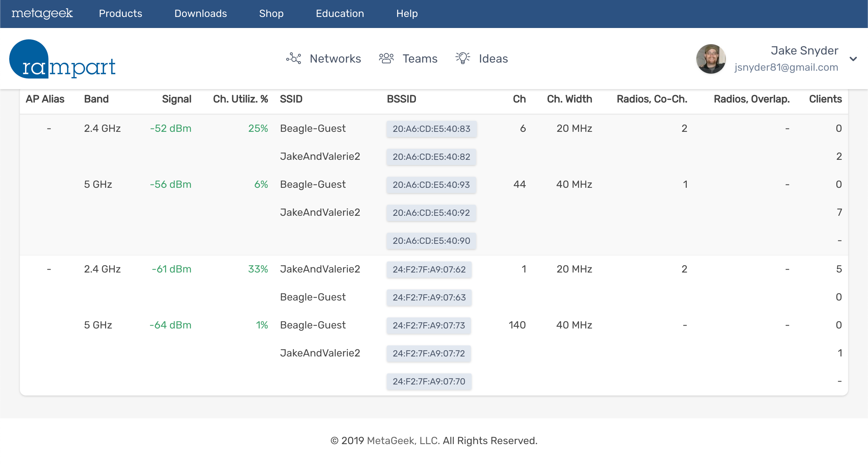
Task: Click the Signal column header
Action: pyautogui.click(x=176, y=99)
